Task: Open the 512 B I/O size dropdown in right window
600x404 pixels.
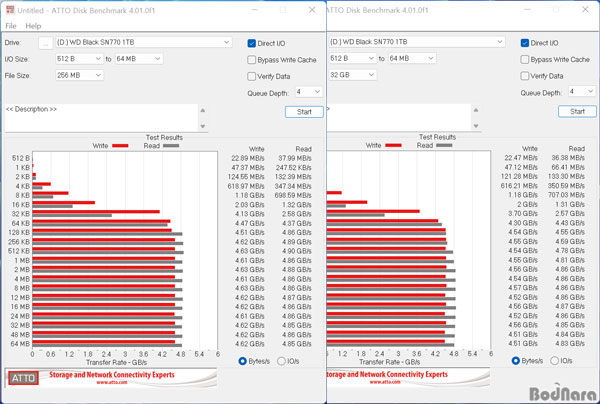Action: (x=352, y=58)
